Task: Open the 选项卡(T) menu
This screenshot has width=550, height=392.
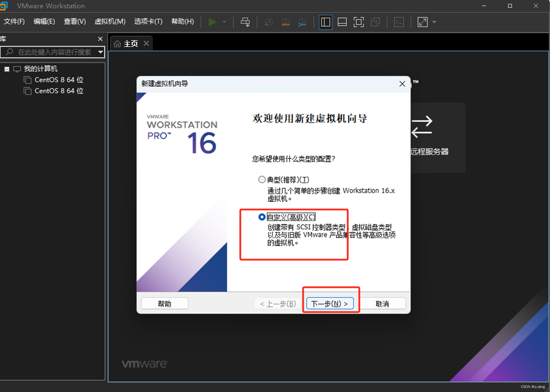Action: tap(148, 21)
